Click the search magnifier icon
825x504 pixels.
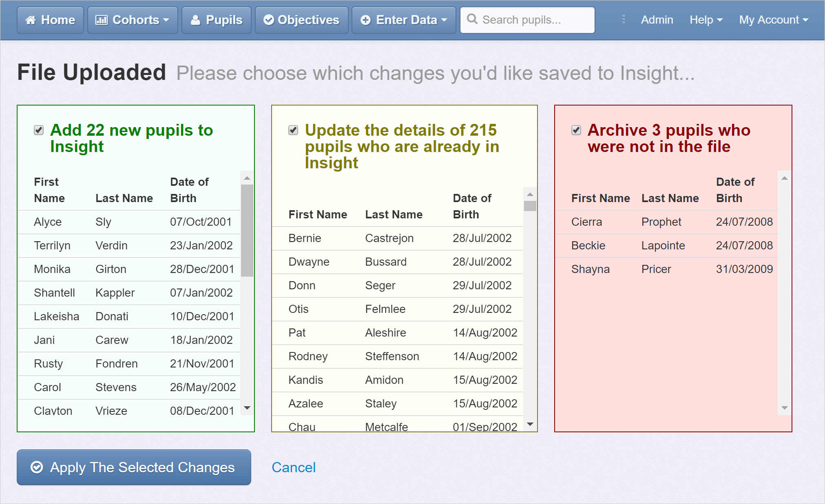point(472,19)
